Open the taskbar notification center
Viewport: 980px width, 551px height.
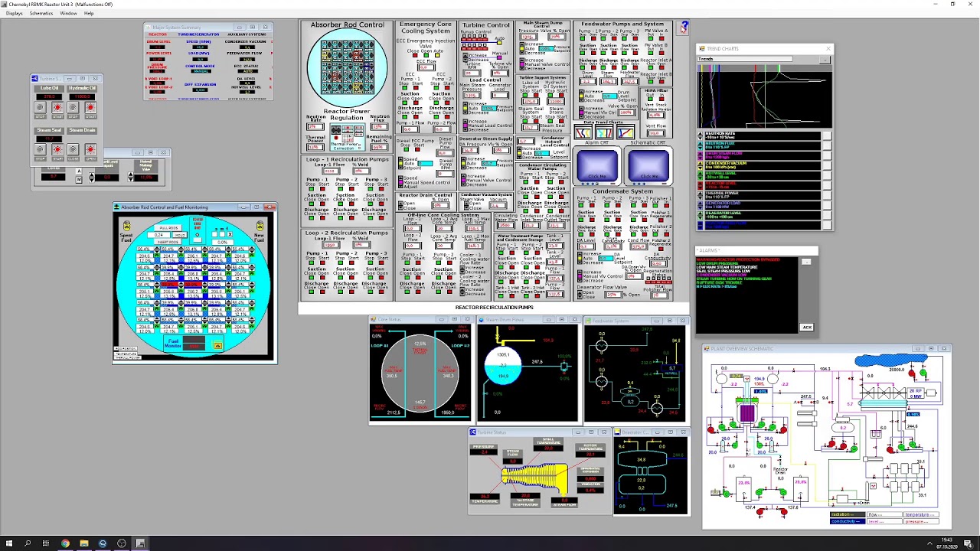coord(969,543)
